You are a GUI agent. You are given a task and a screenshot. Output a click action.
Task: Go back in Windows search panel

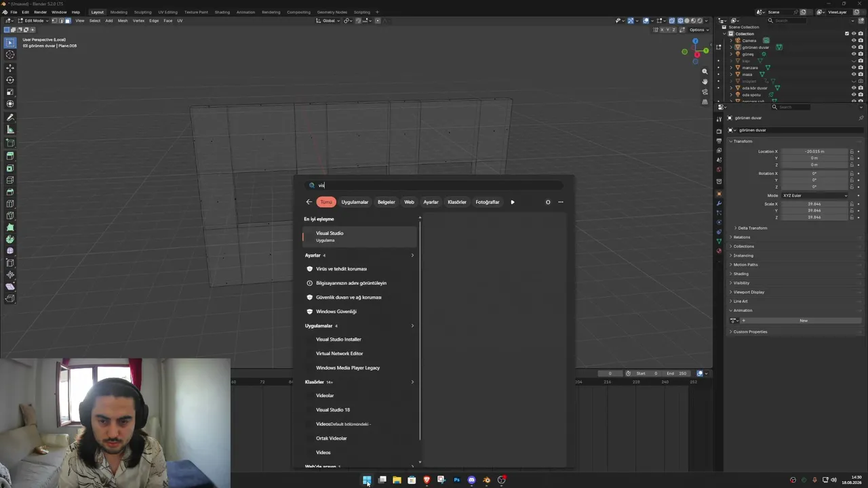click(309, 202)
